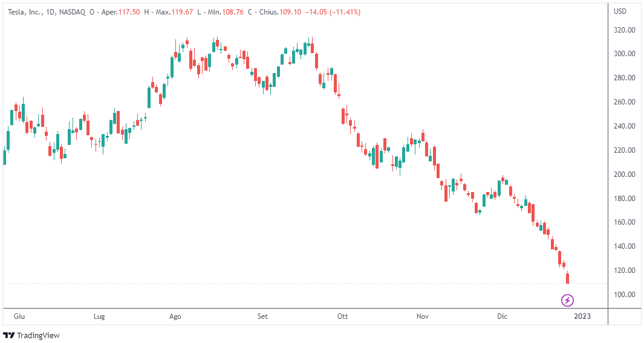
Task: Select the Set month on time axis
Action: [x=262, y=316]
